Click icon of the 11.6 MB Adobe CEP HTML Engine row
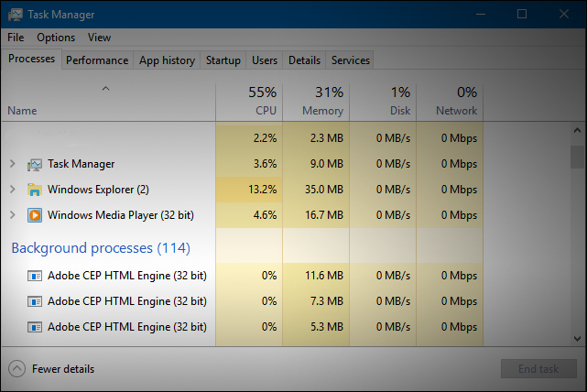The width and height of the screenshot is (587, 392). pos(35,276)
